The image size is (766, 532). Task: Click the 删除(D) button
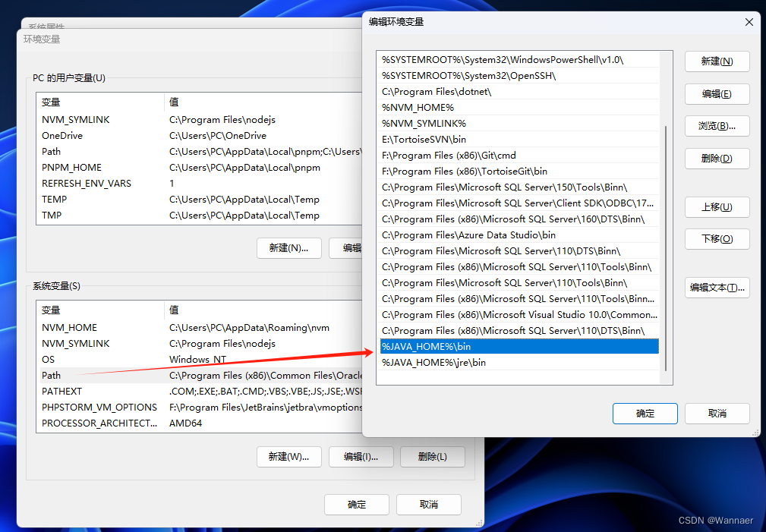click(x=717, y=159)
